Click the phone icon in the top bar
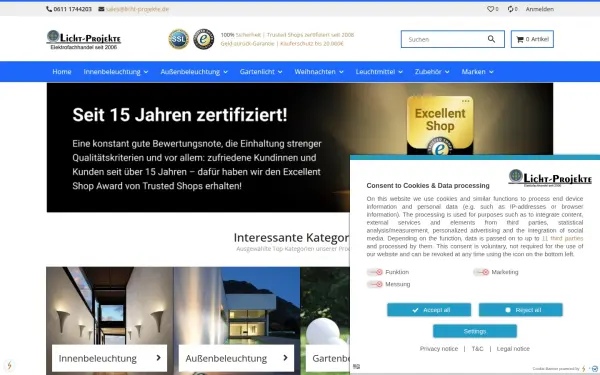The width and height of the screenshot is (600, 375). click(49, 9)
